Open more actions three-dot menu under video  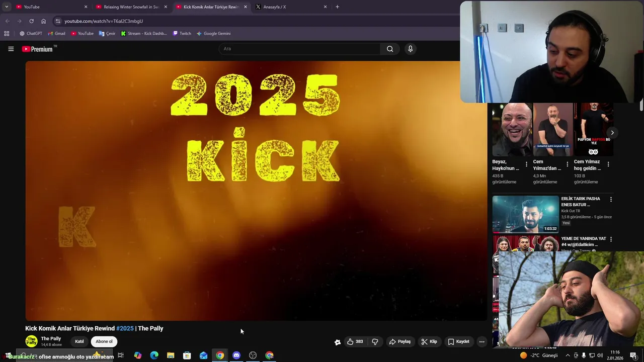coord(481,341)
